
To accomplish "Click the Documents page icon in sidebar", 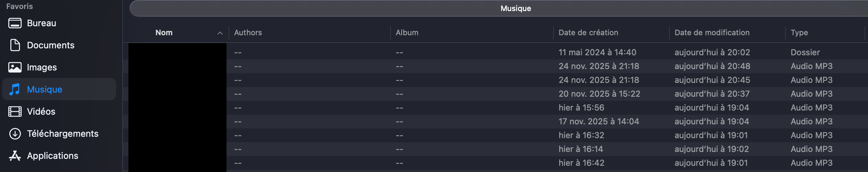I will click(15, 45).
